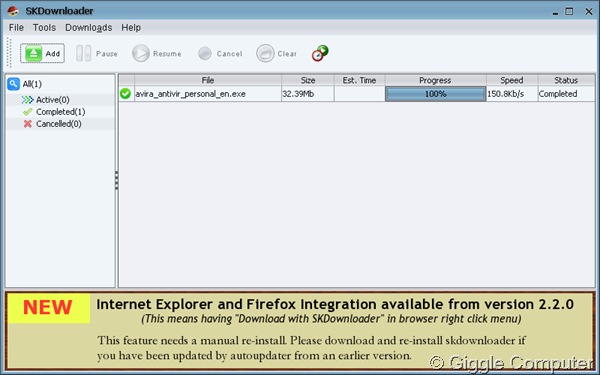The height and width of the screenshot is (375, 600).
Task: Click the yellow NEW badge
Action: [x=48, y=308]
